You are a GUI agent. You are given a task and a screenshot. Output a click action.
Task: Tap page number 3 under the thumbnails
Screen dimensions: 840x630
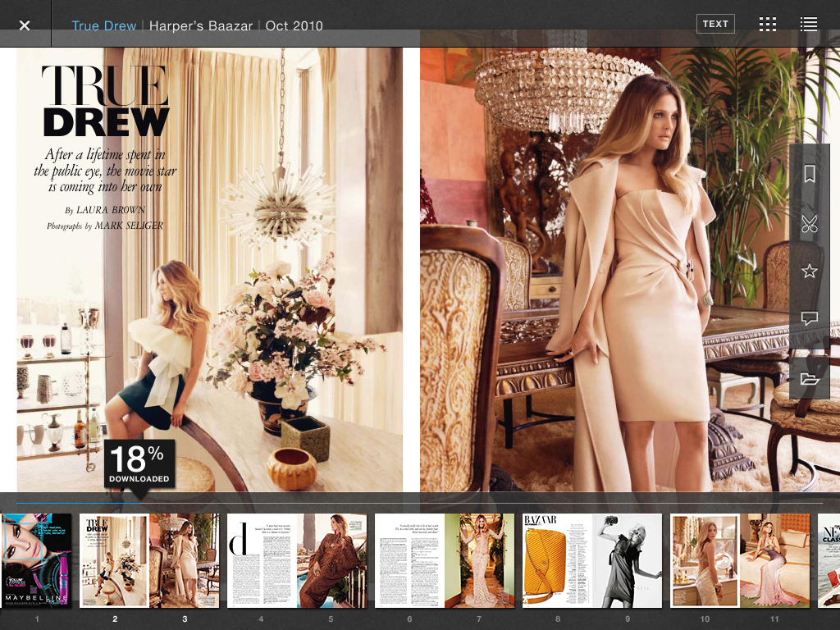click(185, 619)
